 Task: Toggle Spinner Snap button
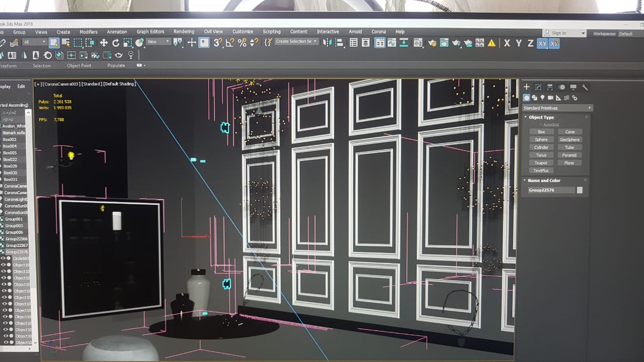[254, 43]
